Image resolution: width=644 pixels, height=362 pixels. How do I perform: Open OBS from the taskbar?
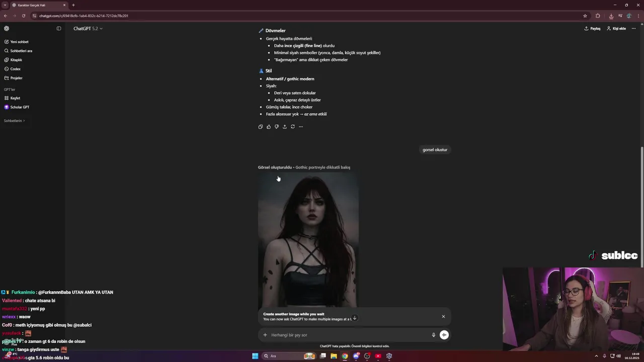coord(367,356)
